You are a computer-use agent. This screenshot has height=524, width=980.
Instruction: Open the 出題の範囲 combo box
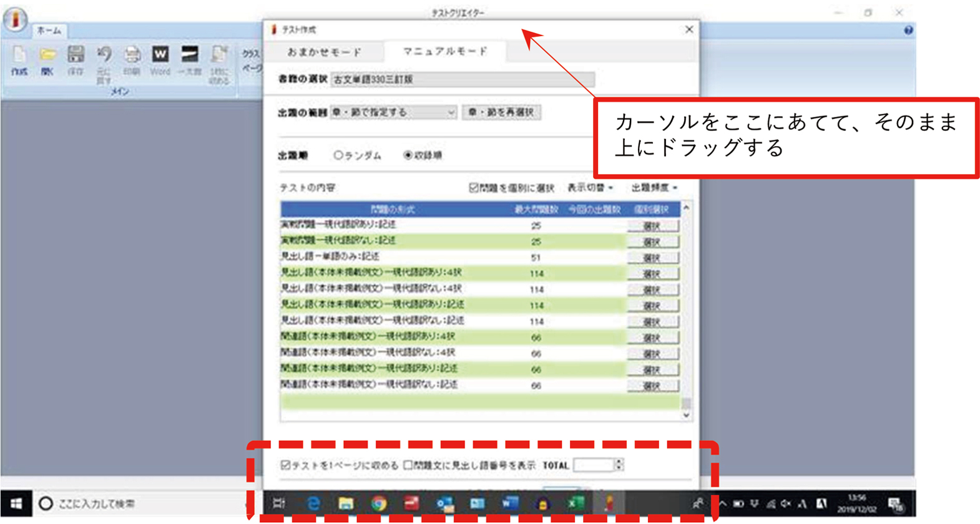[x=393, y=113]
